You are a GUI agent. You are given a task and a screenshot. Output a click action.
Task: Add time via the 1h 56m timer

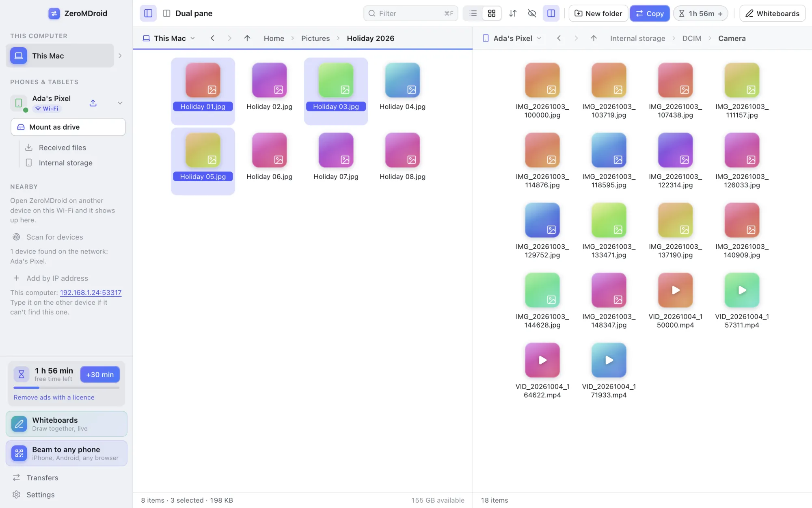(x=701, y=13)
